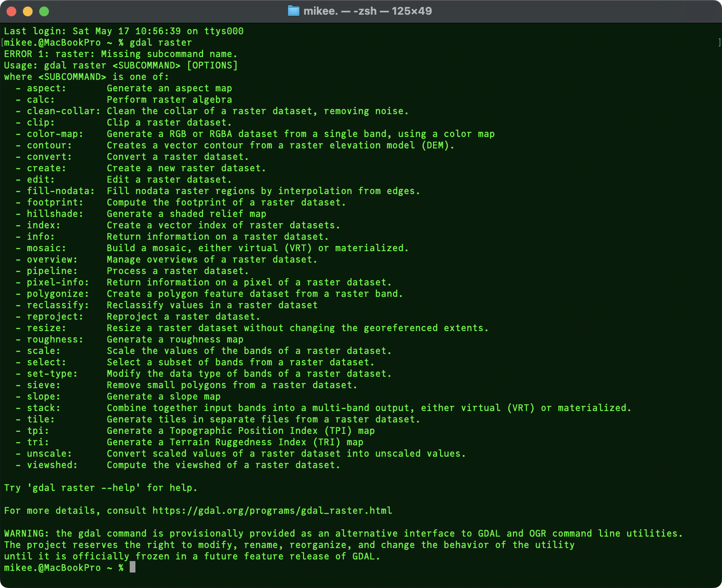This screenshot has height=588, width=722.
Task: Click the 'resize:' subcommand name
Action: [47, 328]
